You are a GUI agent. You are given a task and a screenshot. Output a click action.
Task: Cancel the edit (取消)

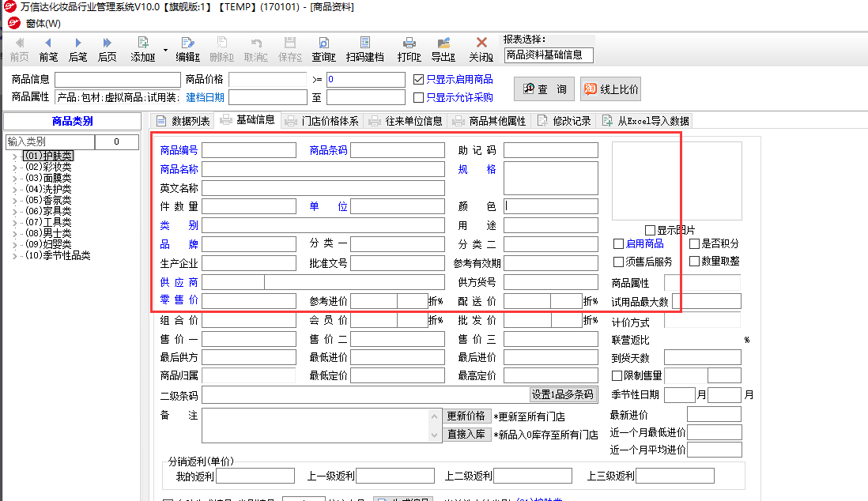(x=256, y=50)
